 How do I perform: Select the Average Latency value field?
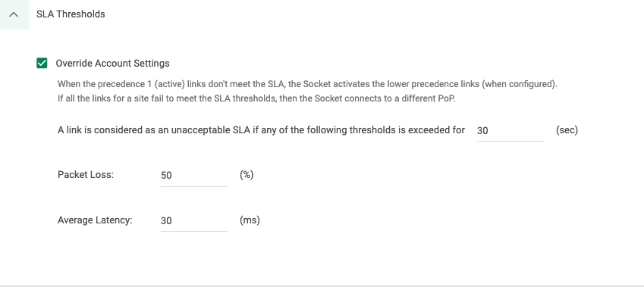click(x=194, y=220)
